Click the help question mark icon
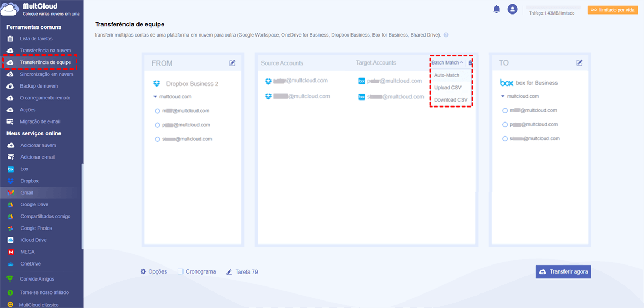The height and width of the screenshot is (308, 644). pos(446,35)
